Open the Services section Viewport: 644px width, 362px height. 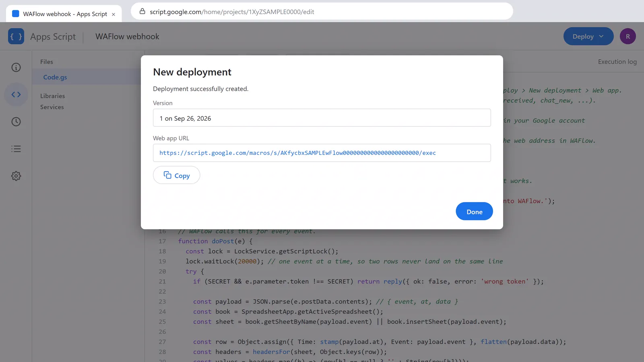click(52, 107)
